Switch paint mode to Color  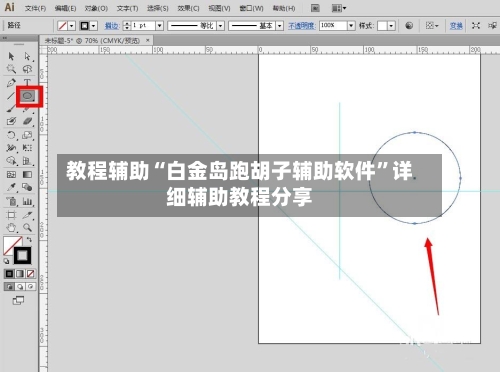point(9,274)
